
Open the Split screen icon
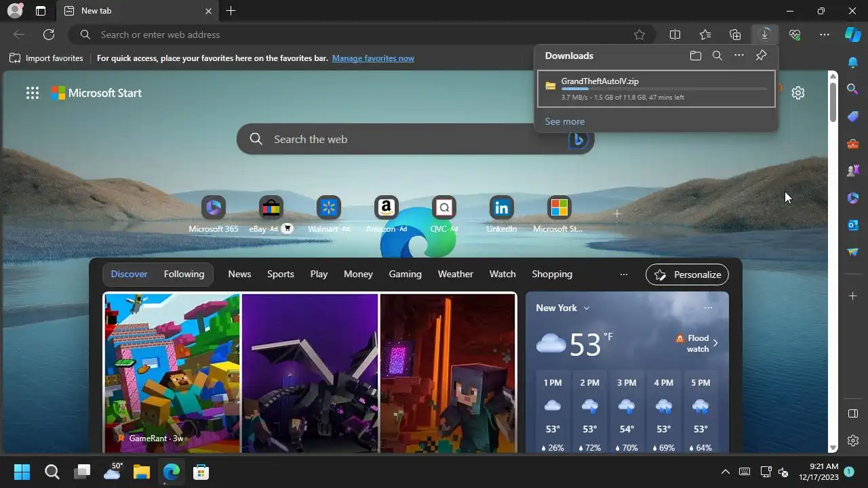pos(675,35)
